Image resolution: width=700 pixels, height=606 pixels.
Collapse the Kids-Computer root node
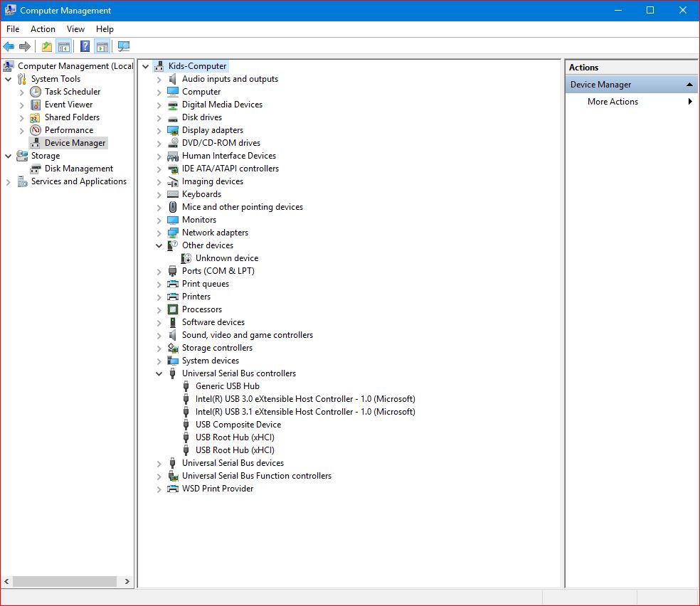point(146,66)
